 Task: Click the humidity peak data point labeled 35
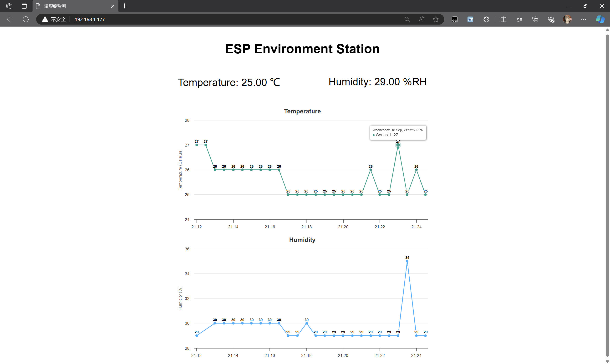tap(407, 261)
